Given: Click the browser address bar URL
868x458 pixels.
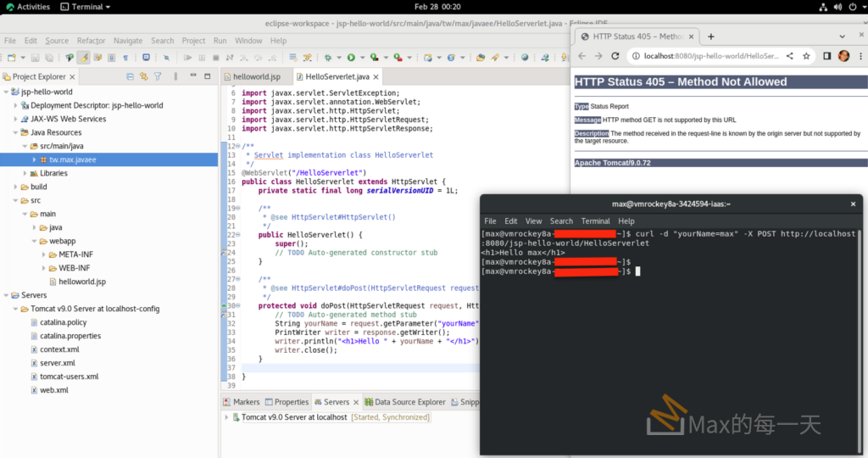Looking at the screenshot, I should click(x=710, y=56).
